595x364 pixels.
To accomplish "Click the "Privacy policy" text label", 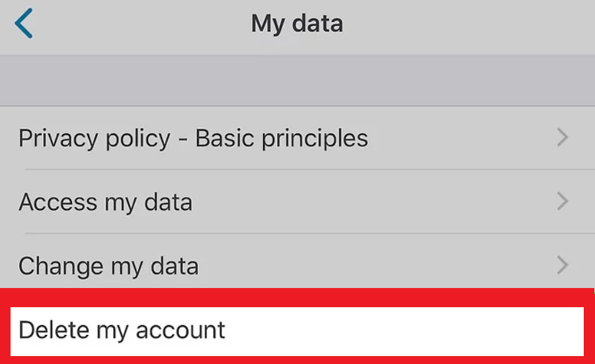I will [x=94, y=138].
